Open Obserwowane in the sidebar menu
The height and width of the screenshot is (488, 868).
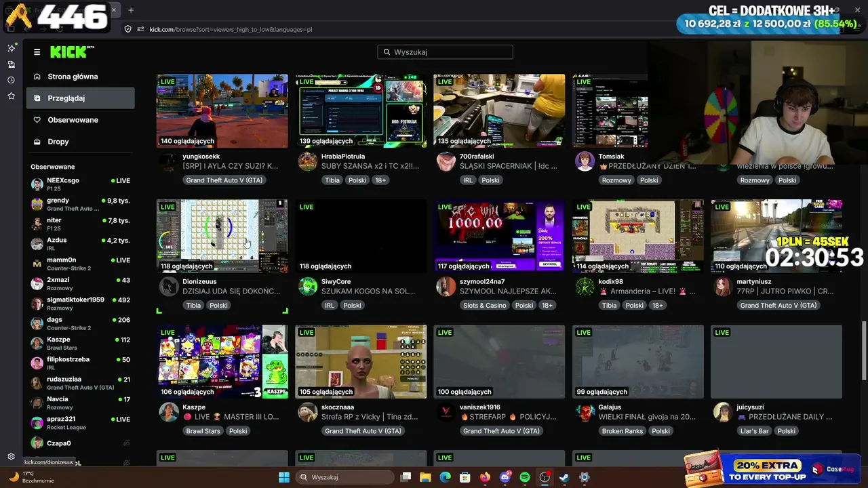[73, 120]
